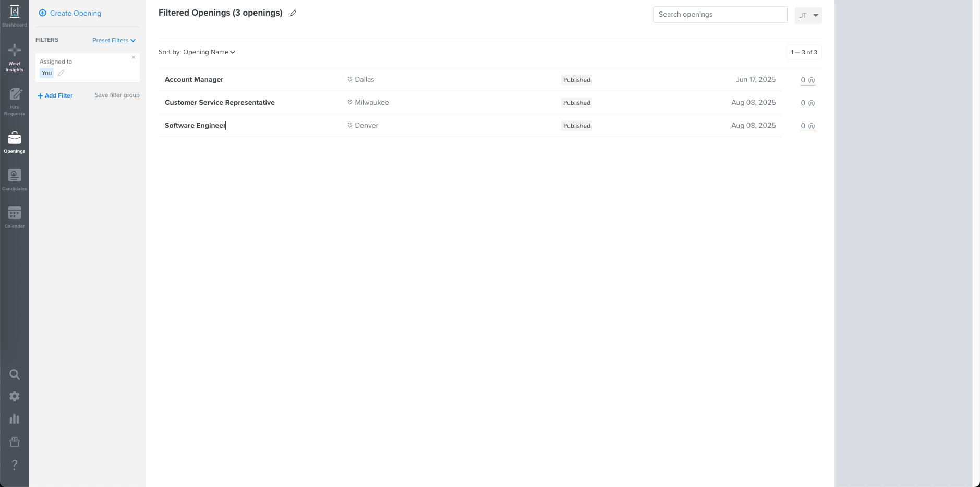View candidate count for Customer Service Representative
Viewport: 980px width, 487px height.
pos(808,103)
